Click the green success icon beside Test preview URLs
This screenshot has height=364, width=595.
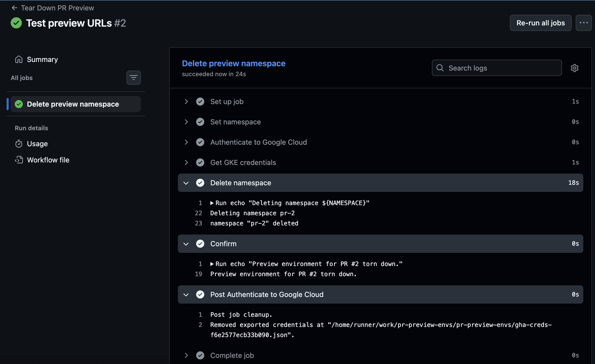click(x=16, y=23)
